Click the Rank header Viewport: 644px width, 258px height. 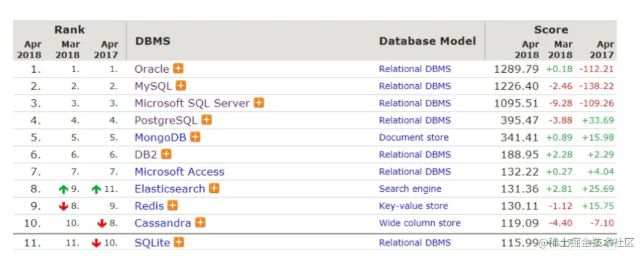point(69,29)
